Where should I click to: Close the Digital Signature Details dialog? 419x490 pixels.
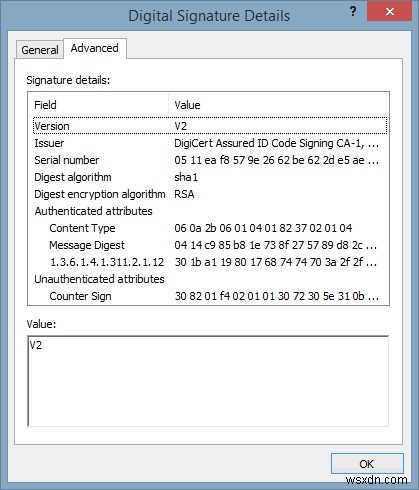pos(389,12)
